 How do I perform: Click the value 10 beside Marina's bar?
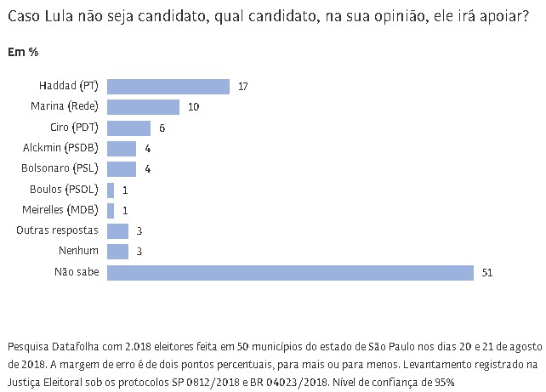pos(193,107)
